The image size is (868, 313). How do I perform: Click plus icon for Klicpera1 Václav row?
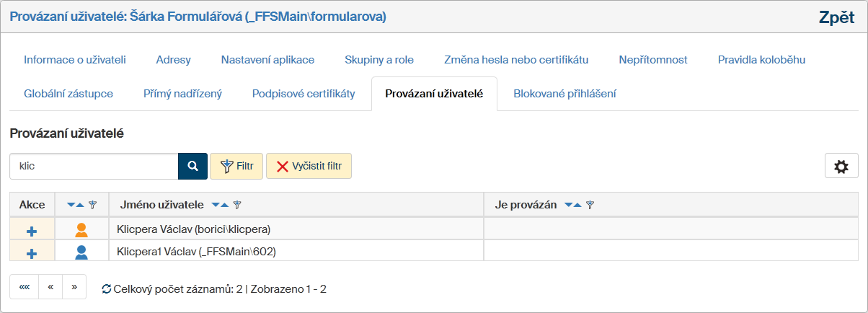click(32, 253)
